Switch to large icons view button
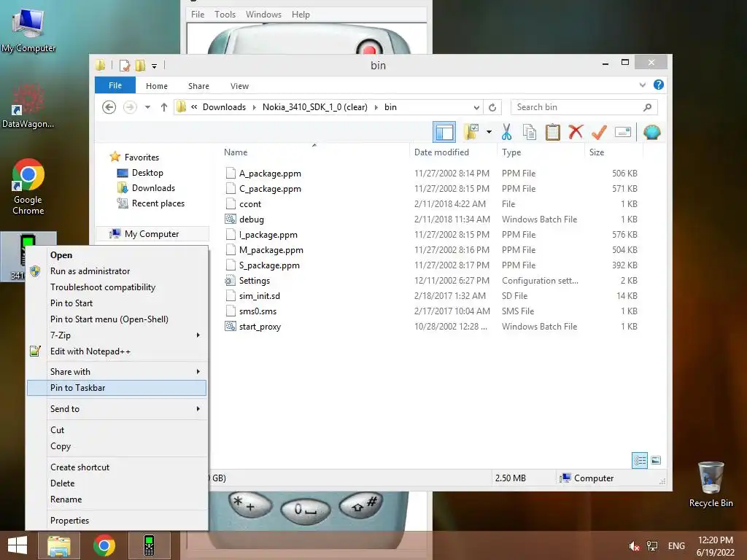Screen dimensions: 747x560 click(656, 460)
